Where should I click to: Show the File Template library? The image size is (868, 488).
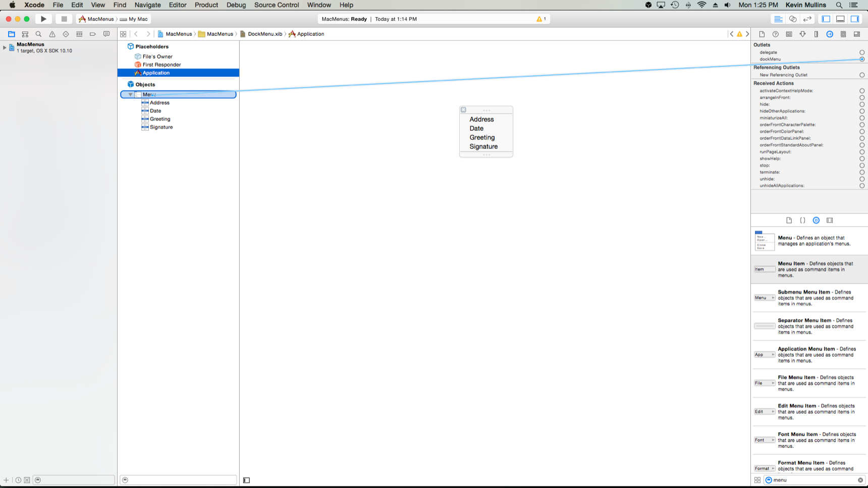789,221
